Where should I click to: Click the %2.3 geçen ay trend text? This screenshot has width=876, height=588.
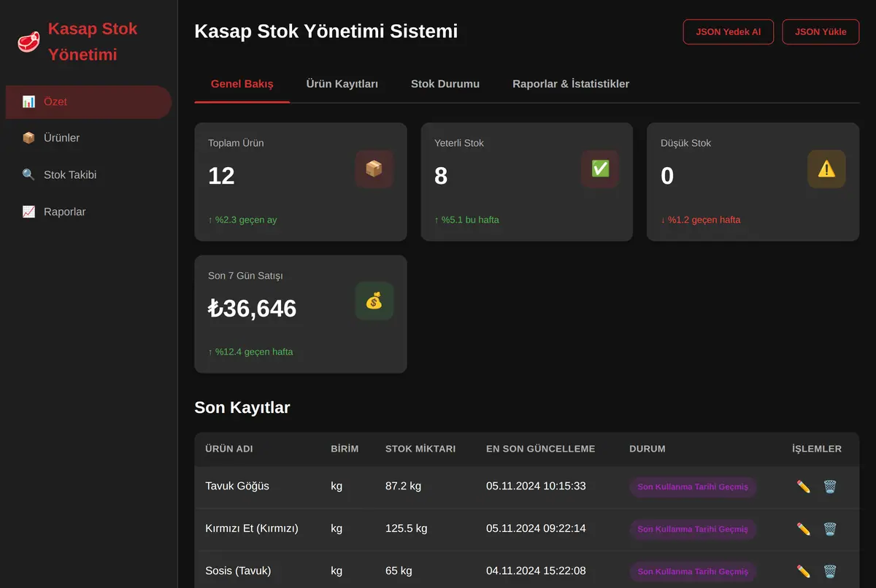point(242,220)
